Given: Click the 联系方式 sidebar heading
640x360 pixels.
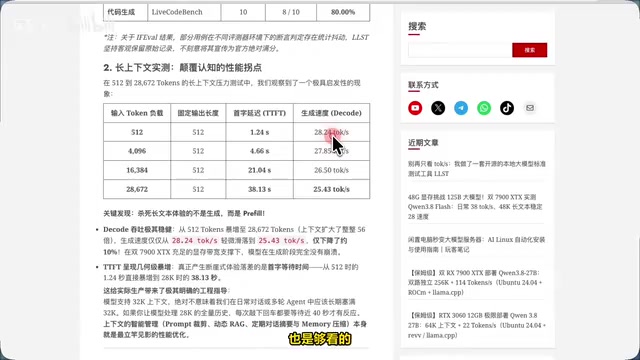Looking at the screenshot, I should [423, 85].
